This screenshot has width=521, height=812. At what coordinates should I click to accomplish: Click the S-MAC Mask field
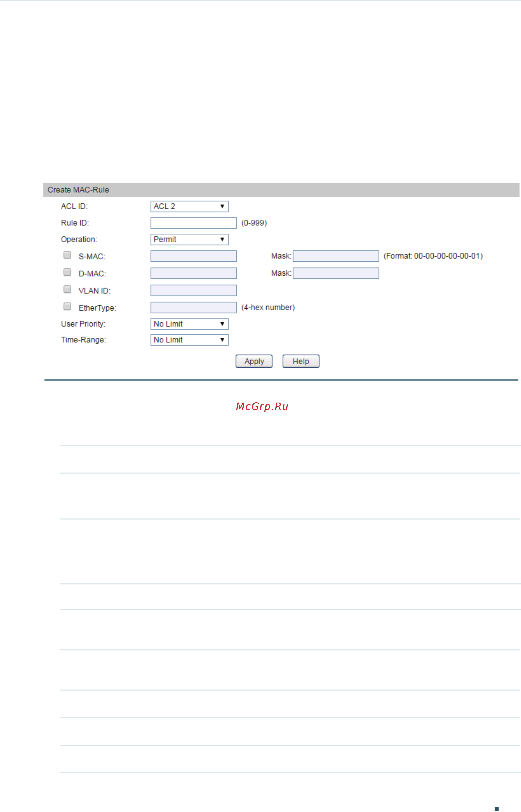[336, 256]
